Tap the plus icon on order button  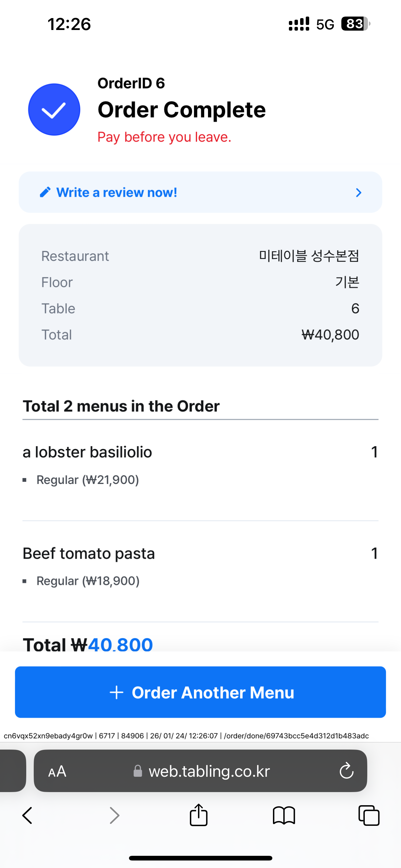coord(116,692)
